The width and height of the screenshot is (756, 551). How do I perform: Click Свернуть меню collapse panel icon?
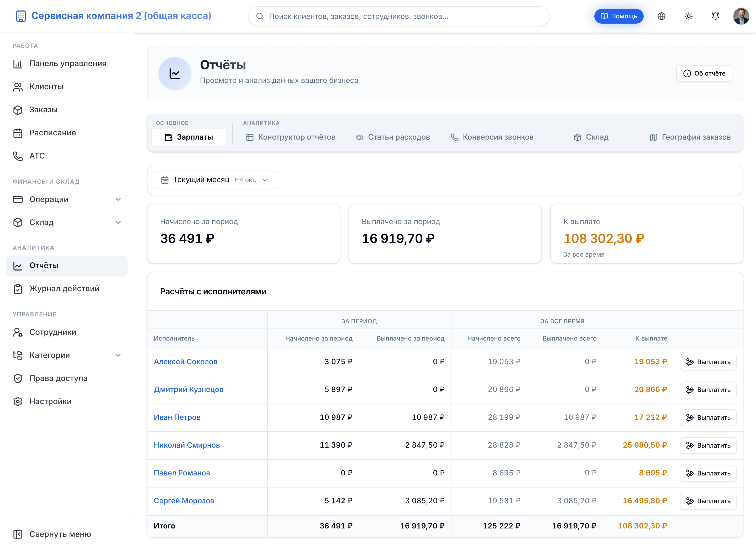18,534
